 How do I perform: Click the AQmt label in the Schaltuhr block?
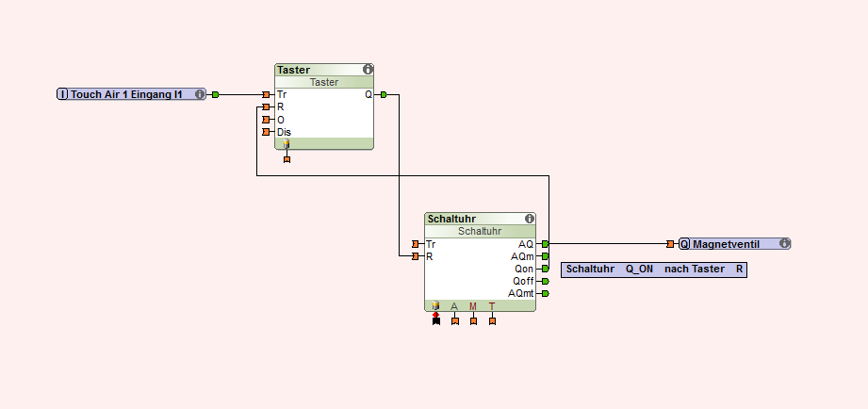coord(521,293)
